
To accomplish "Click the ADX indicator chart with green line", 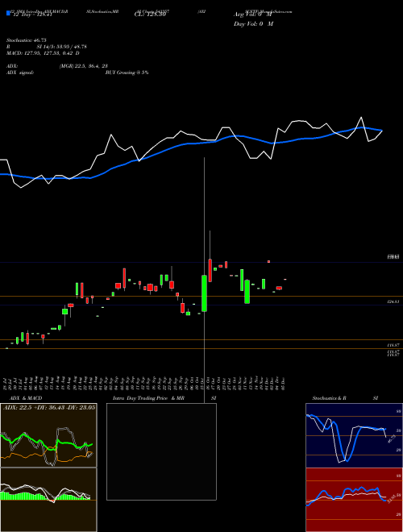I will click(x=48, y=435).
